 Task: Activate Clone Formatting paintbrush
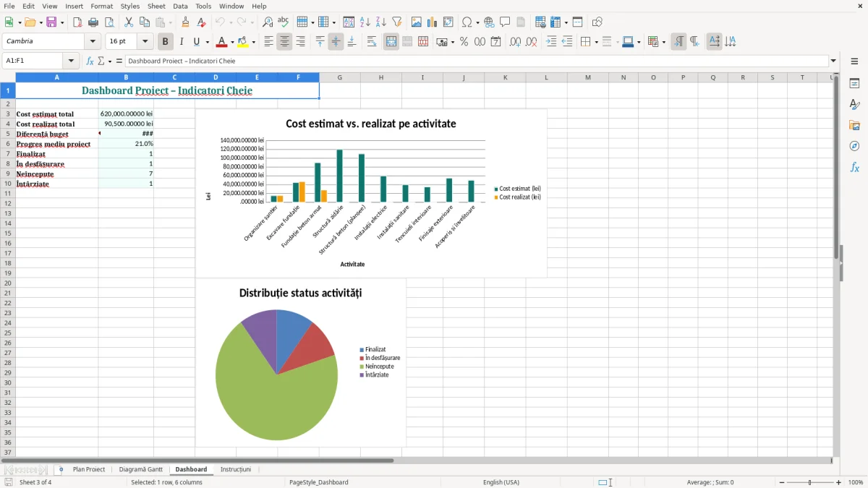186,22
